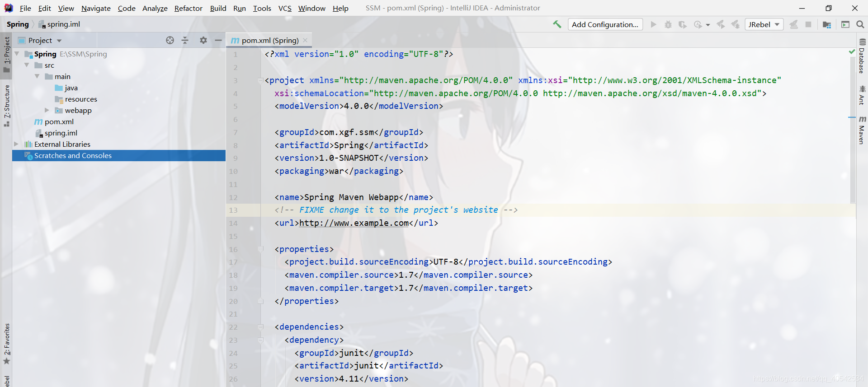Collapse the Spring root node arrow

(x=17, y=54)
